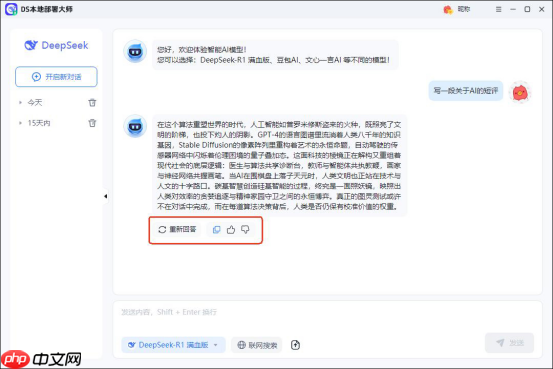Image resolution: width=553 pixels, height=369 pixels.
Task: Delete today's conversations with trash icon
Action: pyautogui.click(x=92, y=103)
